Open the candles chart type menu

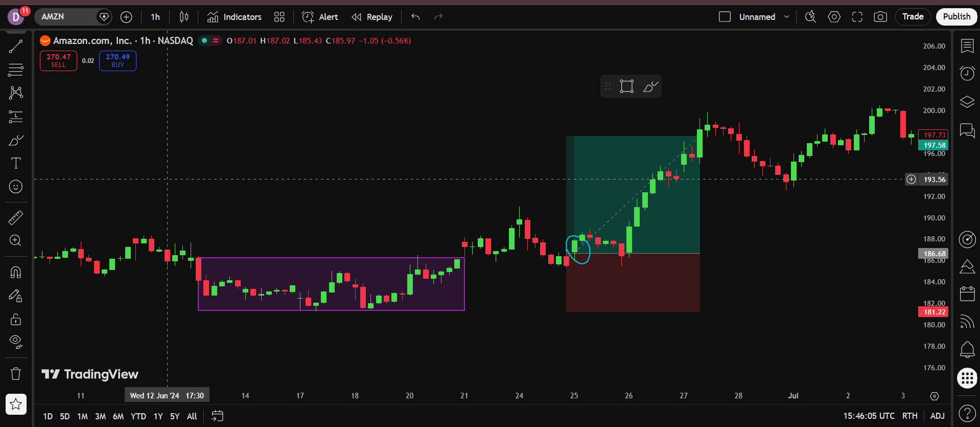click(x=184, y=17)
